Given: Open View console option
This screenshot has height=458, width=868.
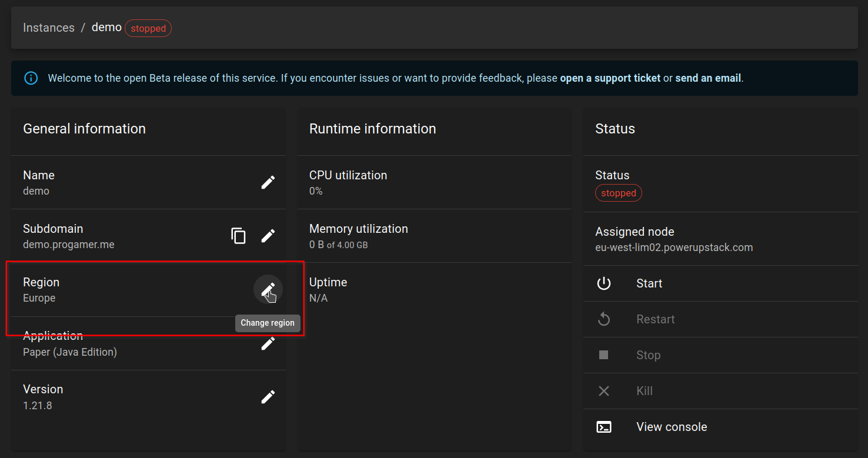Looking at the screenshot, I should [720, 427].
